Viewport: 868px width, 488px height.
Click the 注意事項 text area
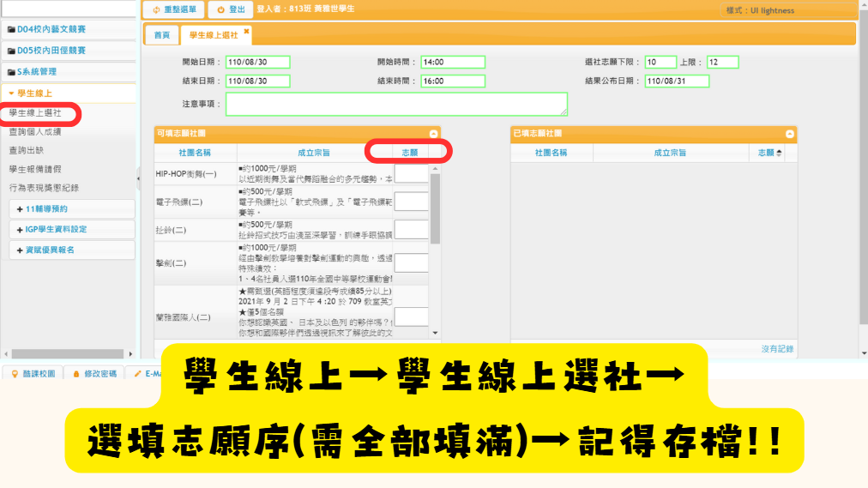tap(395, 104)
